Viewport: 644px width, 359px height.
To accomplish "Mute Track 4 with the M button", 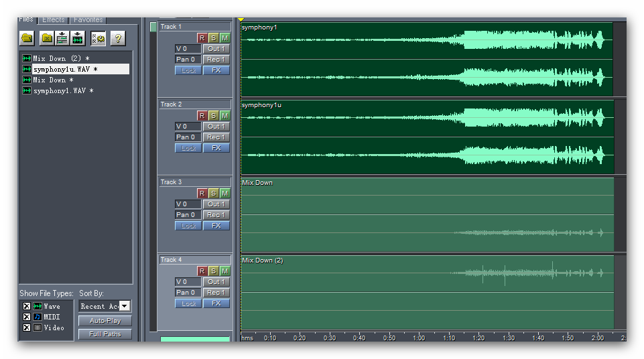I will click(224, 271).
